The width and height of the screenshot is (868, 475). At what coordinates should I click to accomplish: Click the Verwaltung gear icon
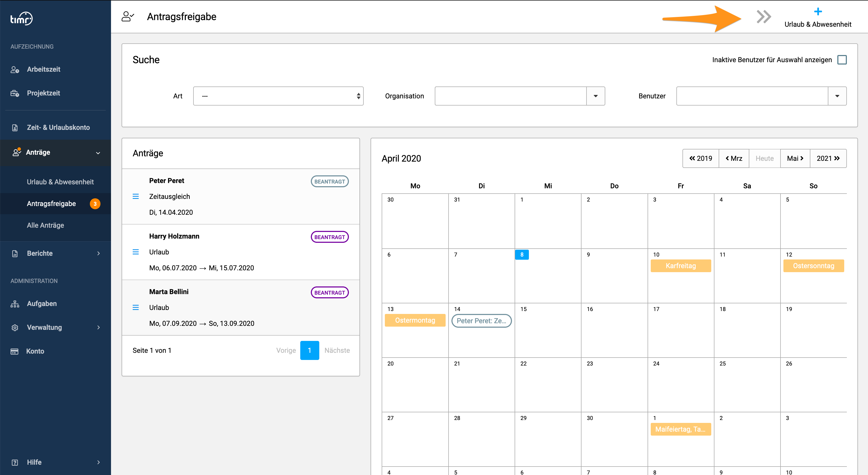click(x=15, y=327)
